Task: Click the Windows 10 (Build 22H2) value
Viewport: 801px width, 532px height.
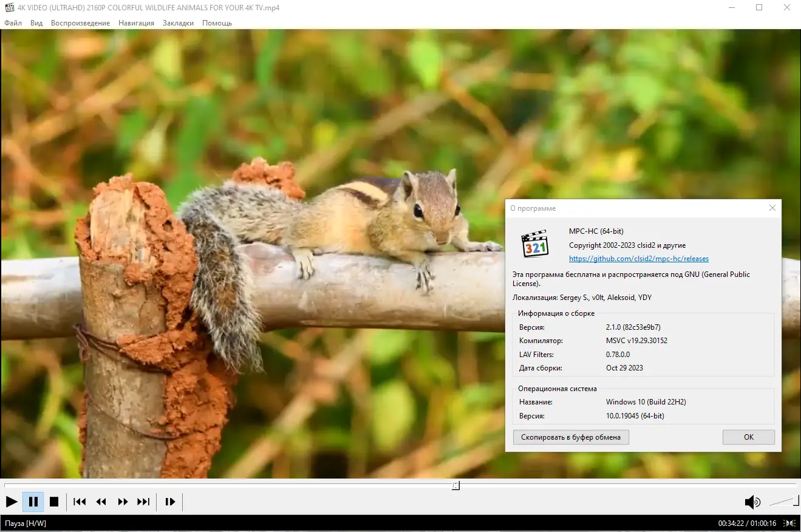Action: pyautogui.click(x=646, y=402)
